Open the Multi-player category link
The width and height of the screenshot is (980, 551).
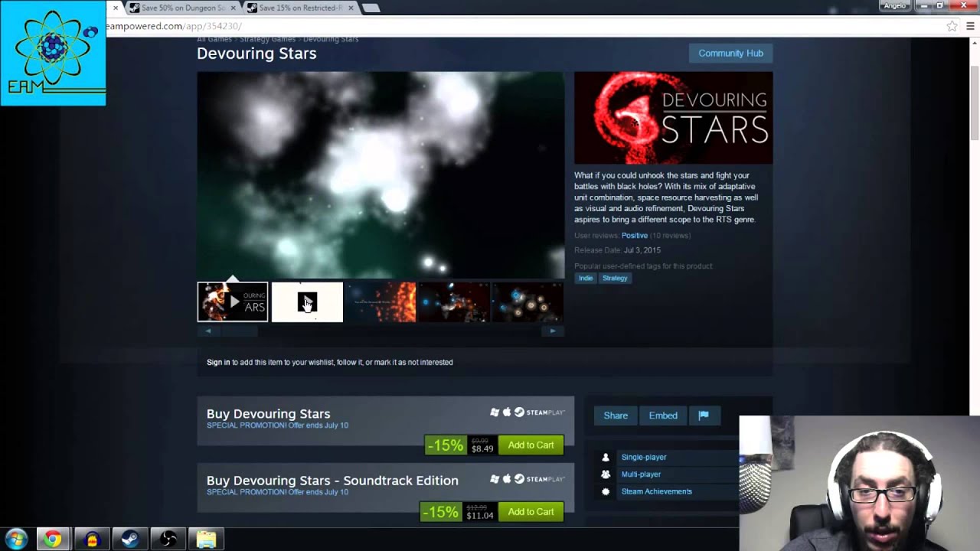[x=641, y=474]
